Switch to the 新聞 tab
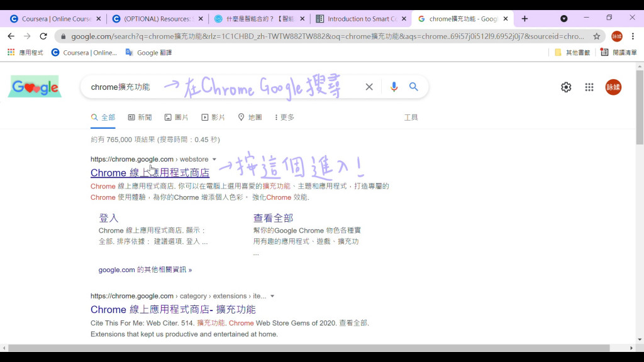The height and width of the screenshot is (362, 644). pos(140,118)
